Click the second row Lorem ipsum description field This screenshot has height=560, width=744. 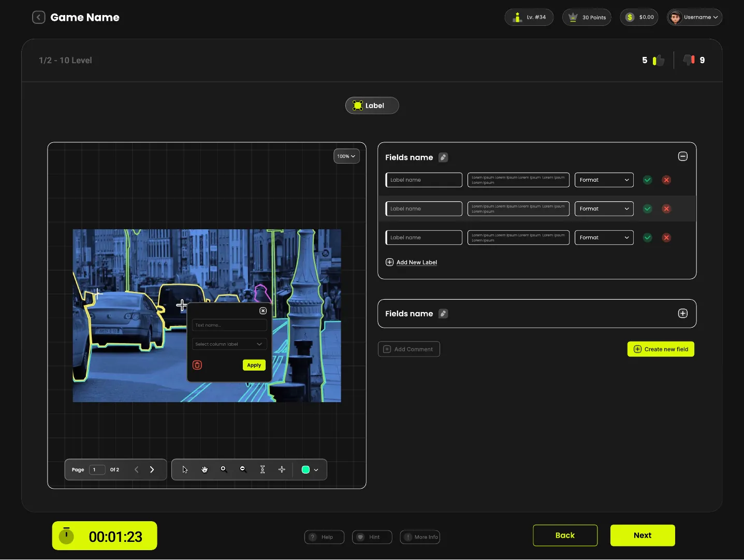coord(518,209)
